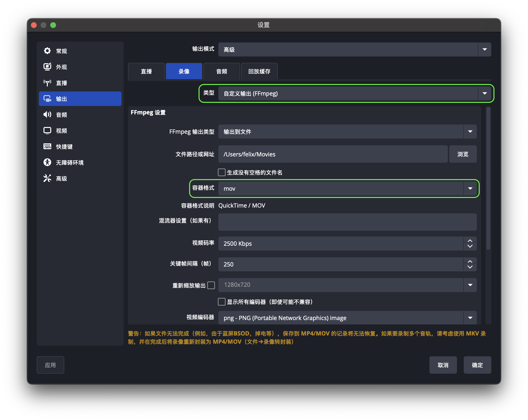Click the gear icon next to 常规
Screen dimensions: 528x420
[47, 51]
